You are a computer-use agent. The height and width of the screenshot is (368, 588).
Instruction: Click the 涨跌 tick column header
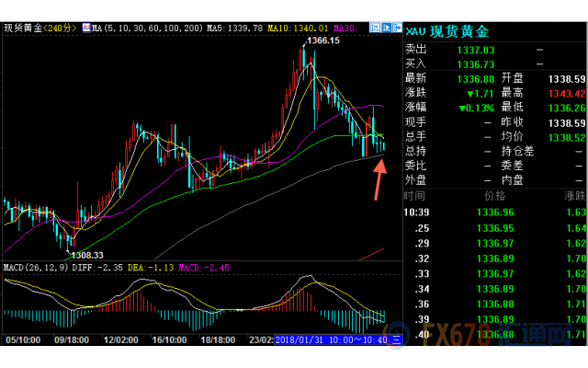pos(575,196)
